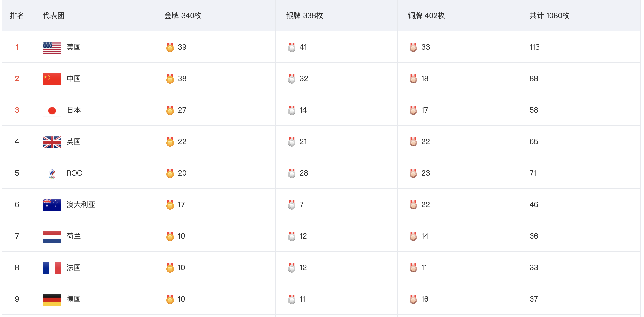644x317 pixels.
Task: Click the ROC team emblem icon
Action: (52, 173)
